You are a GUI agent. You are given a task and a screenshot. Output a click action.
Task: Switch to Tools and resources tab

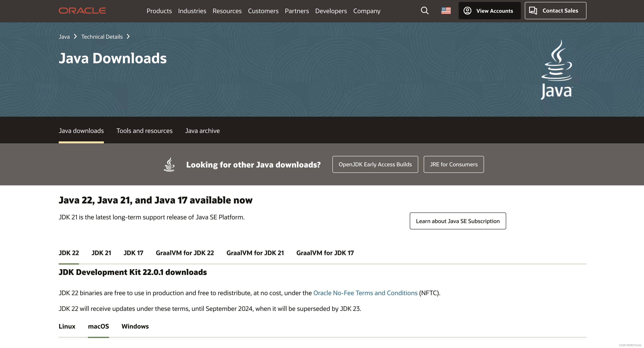coord(145,131)
